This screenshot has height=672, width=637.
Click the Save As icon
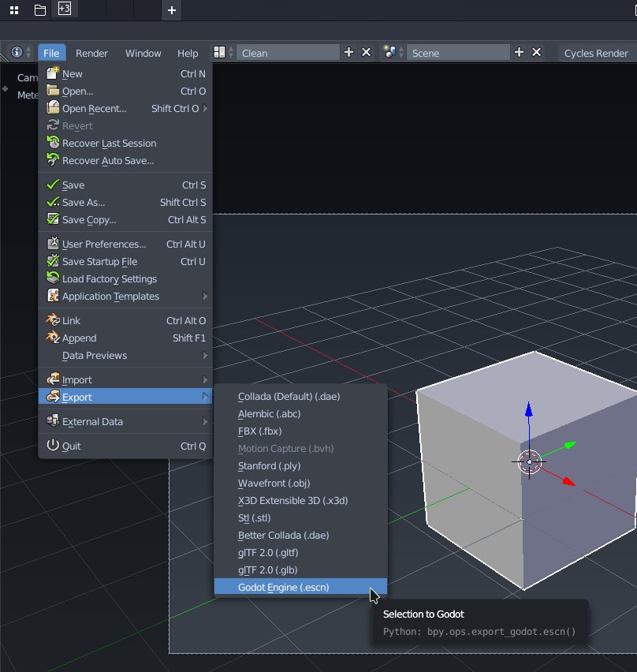pyautogui.click(x=53, y=201)
